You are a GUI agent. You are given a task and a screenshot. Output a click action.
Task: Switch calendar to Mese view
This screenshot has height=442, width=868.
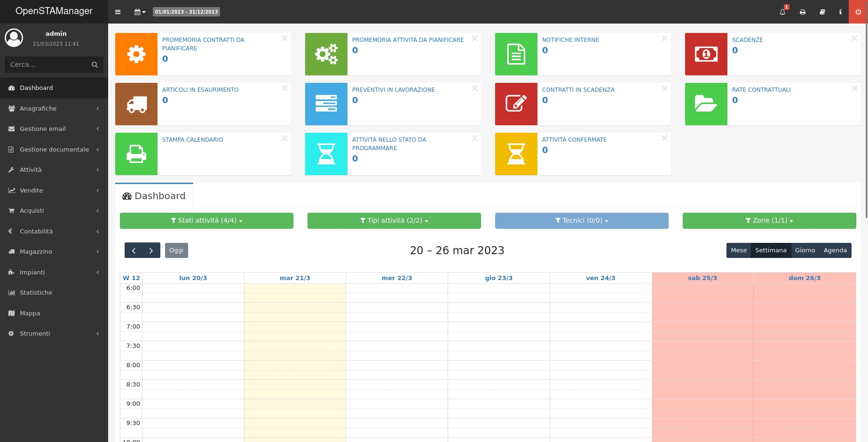(738, 250)
